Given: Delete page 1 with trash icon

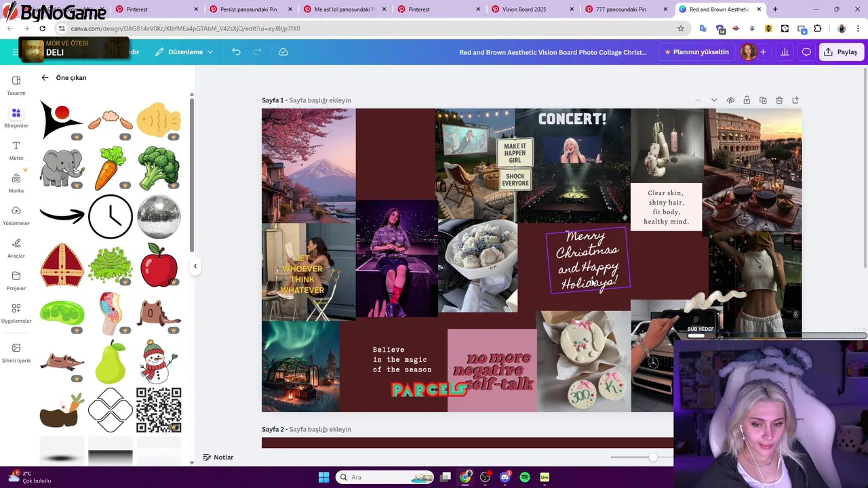Looking at the screenshot, I should 779,100.
